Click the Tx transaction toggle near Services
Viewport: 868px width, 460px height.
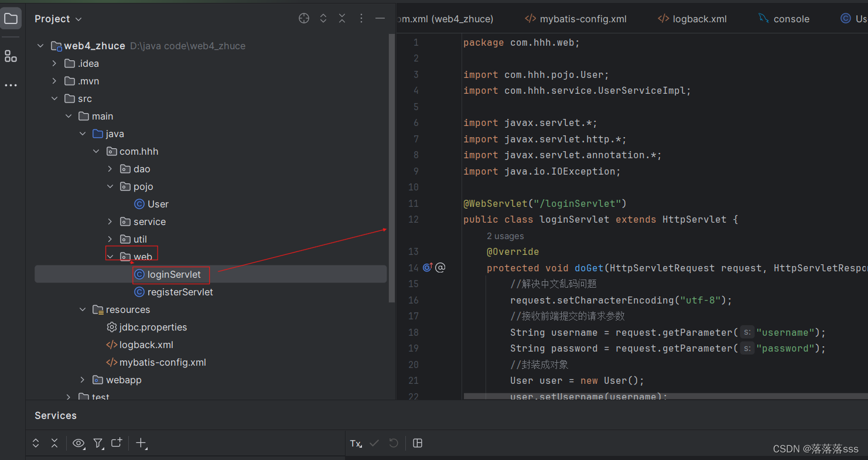356,444
